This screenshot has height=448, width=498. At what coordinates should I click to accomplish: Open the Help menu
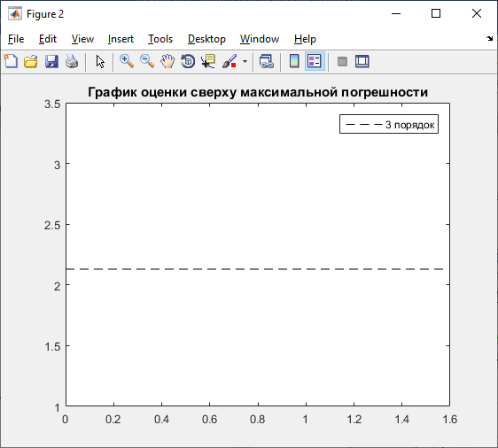(305, 39)
